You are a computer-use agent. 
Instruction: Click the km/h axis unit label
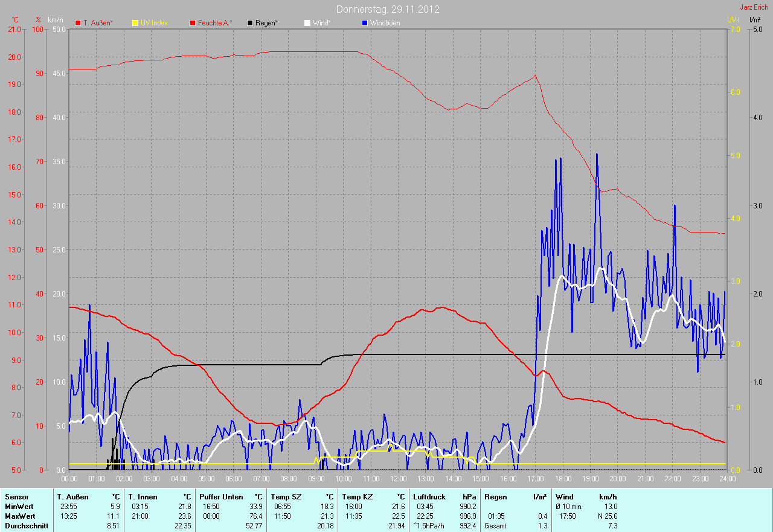click(55, 20)
